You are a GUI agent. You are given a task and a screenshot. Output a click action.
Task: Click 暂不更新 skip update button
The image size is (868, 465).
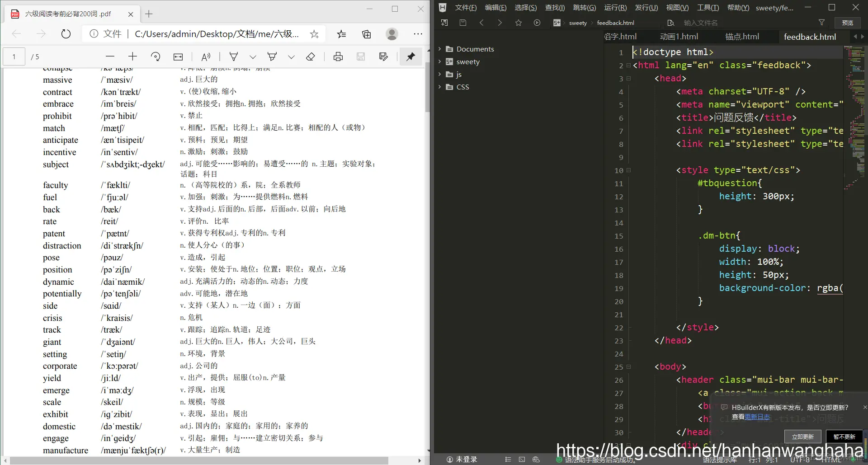844,437
